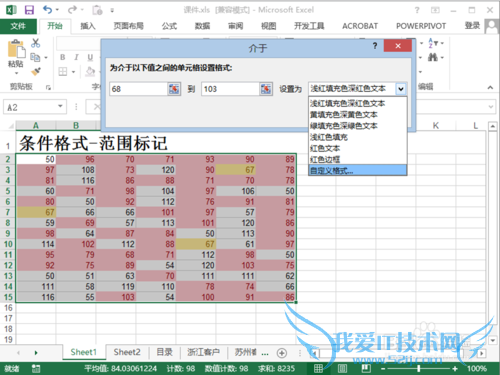Expand the formula bar with its chevron
The image size is (500, 375).
pyautogui.click(x=491, y=107)
